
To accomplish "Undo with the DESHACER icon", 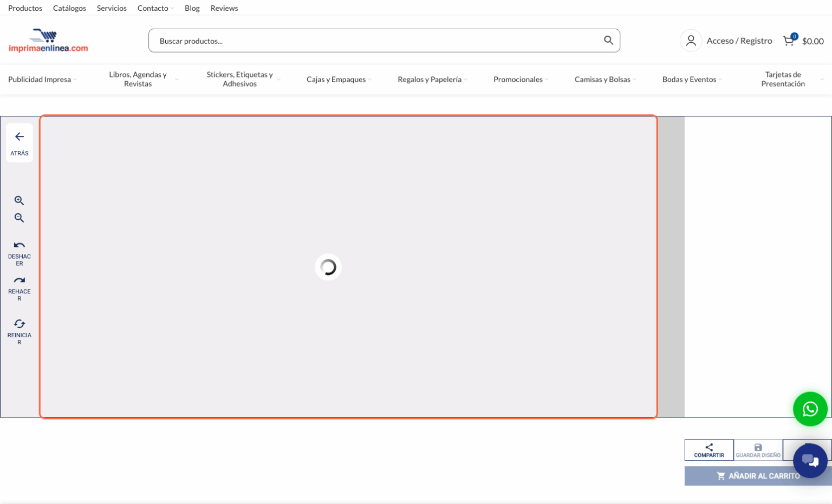I will (x=19, y=252).
